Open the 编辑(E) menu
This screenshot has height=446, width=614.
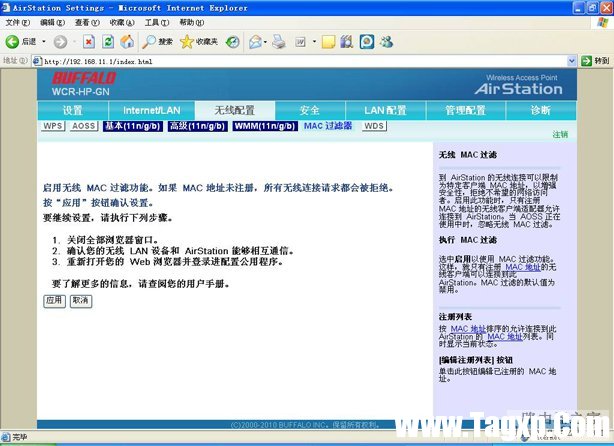pos(52,23)
